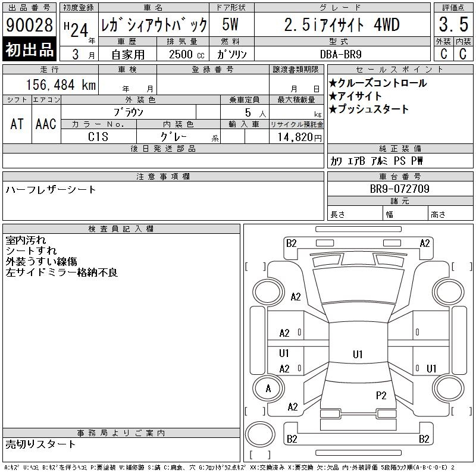
Task: Select the inspector note 室内汚れ
Action: tap(26, 240)
